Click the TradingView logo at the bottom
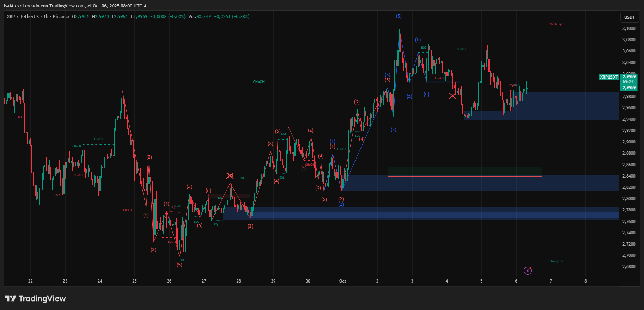The height and width of the screenshot is (310, 644). point(35,299)
